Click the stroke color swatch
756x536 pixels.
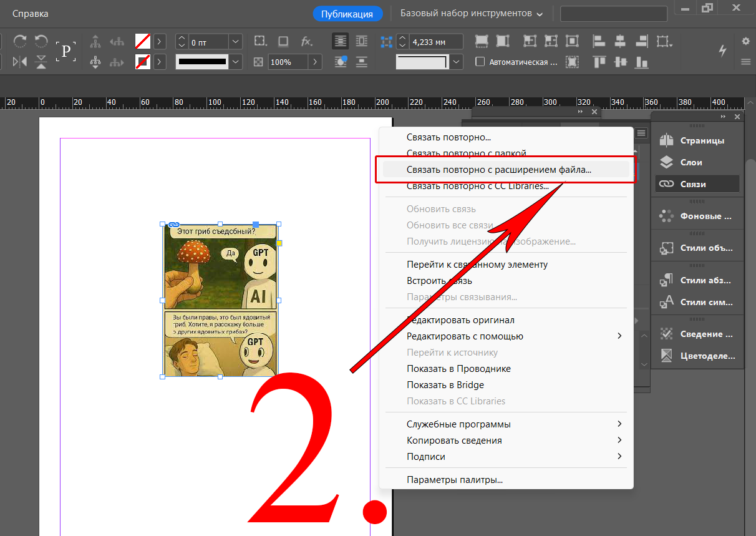(x=143, y=62)
